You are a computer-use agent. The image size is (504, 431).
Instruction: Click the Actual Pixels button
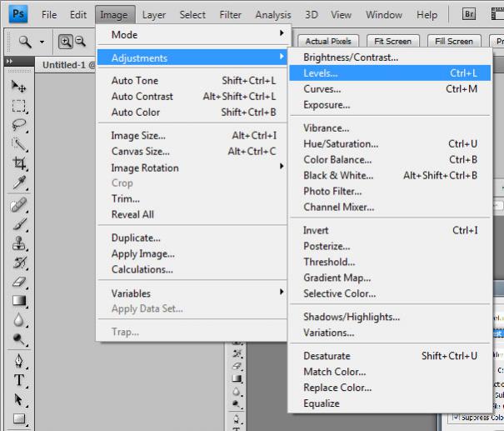328,41
